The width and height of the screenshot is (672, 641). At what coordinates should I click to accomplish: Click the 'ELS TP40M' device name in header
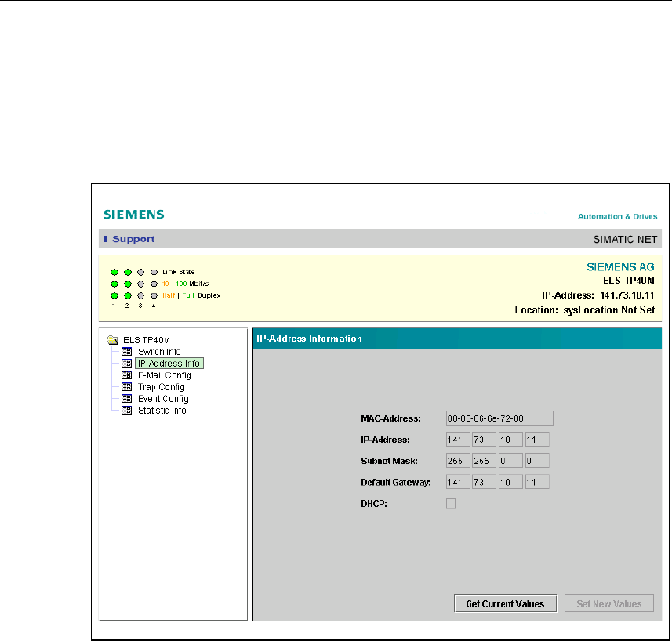629,281
